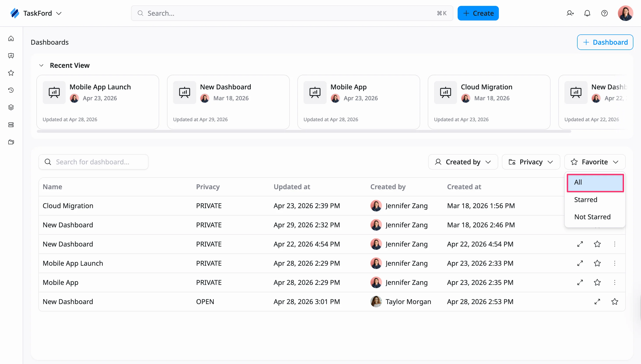641x364 pixels.
Task: Open the notifications bell
Action: [587, 13]
